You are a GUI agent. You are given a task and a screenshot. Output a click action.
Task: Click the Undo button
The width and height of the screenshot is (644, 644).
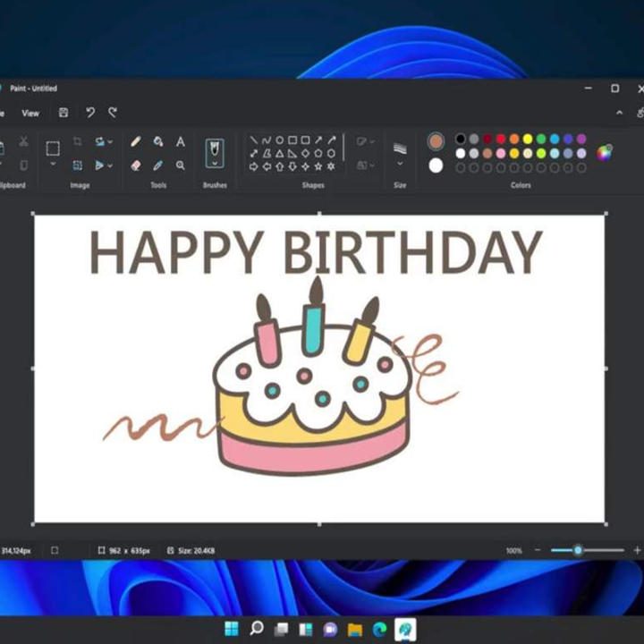(90, 113)
